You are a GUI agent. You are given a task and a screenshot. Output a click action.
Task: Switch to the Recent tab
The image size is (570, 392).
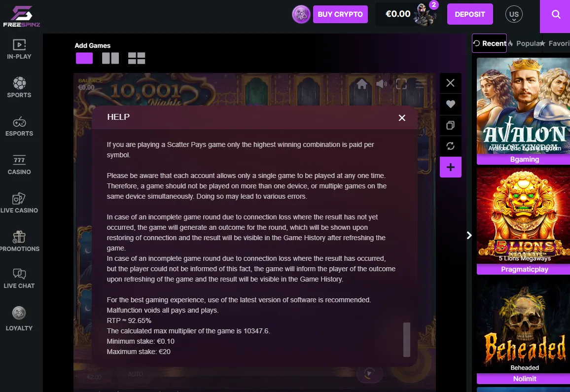tap(489, 43)
